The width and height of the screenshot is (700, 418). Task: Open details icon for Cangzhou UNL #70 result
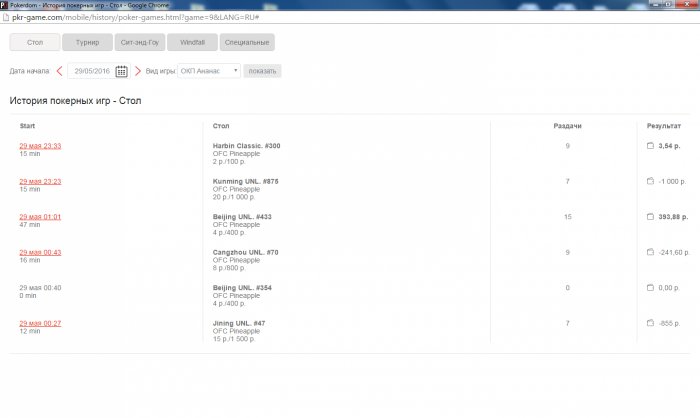coord(650,252)
